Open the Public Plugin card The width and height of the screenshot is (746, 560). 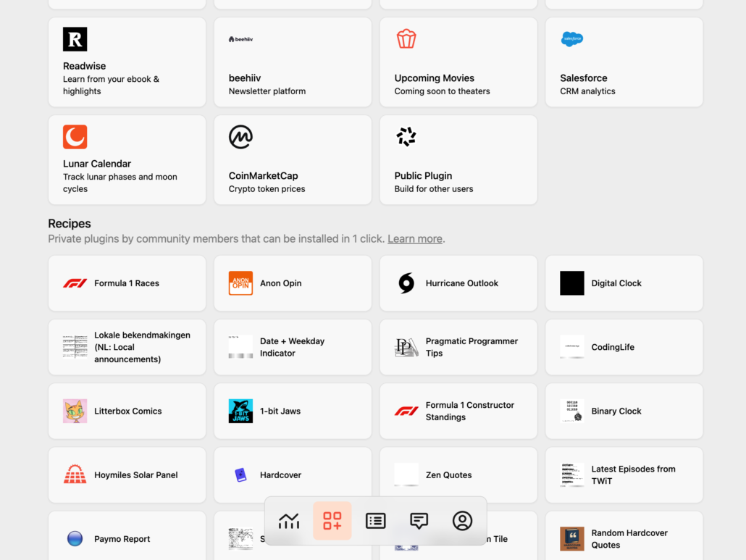(x=458, y=160)
